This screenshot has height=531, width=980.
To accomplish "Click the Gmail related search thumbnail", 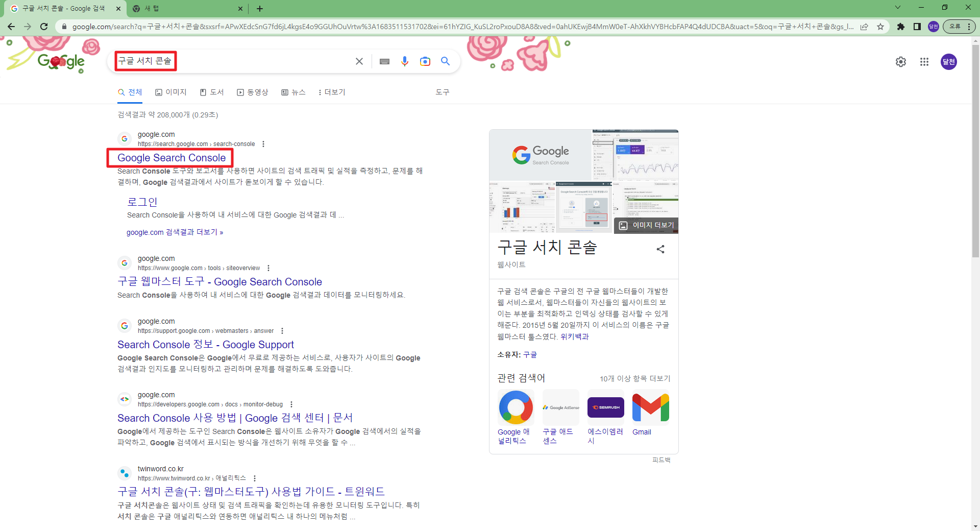I will click(x=650, y=407).
